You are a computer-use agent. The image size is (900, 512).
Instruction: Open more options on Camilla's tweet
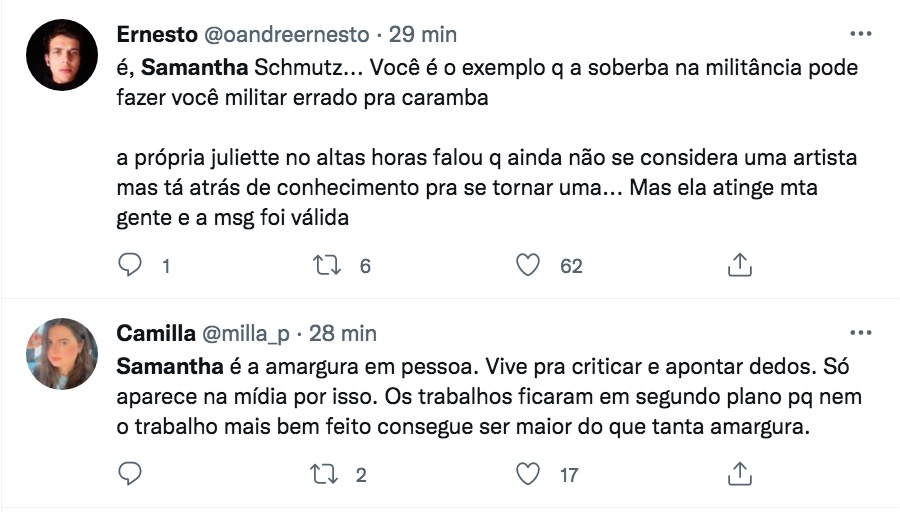click(860, 332)
